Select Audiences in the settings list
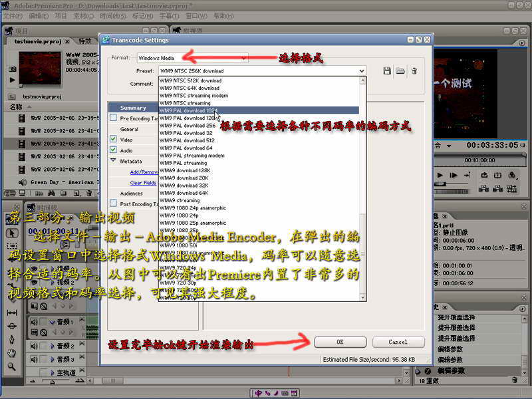 131,194
